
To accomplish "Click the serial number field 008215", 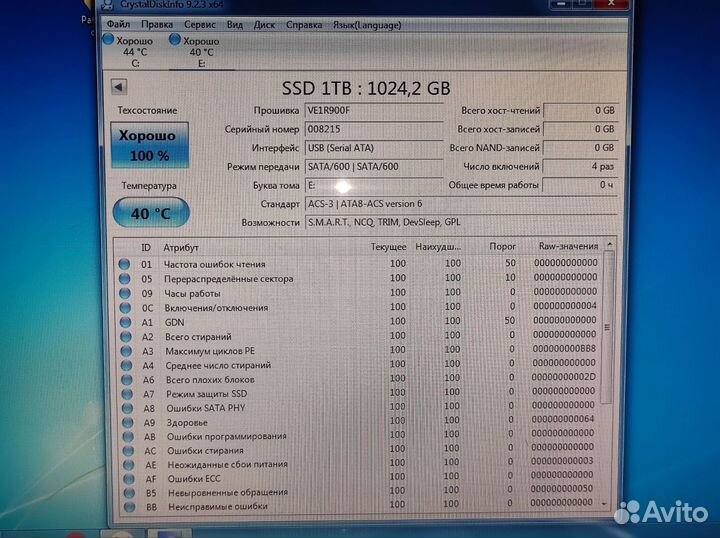I will click(x=374, y=129).
